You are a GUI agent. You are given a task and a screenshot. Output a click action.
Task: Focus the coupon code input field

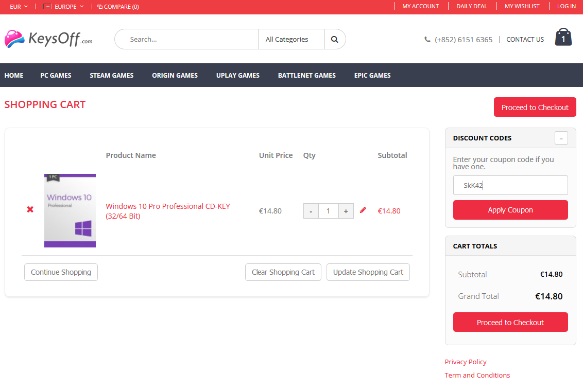510,185
